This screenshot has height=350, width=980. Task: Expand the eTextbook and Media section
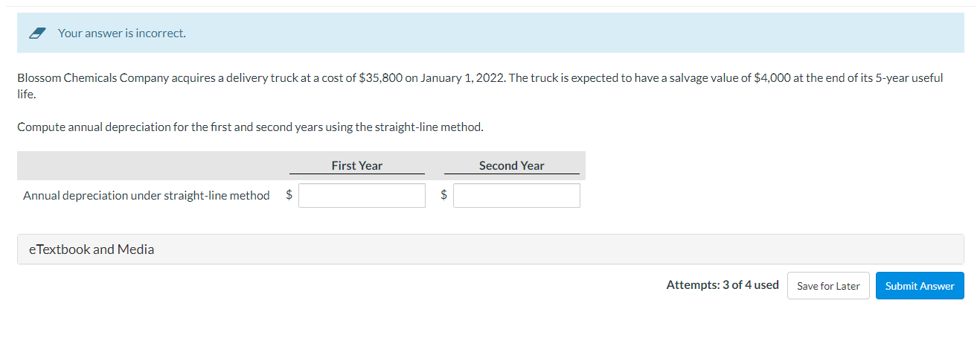click(92, 249)
